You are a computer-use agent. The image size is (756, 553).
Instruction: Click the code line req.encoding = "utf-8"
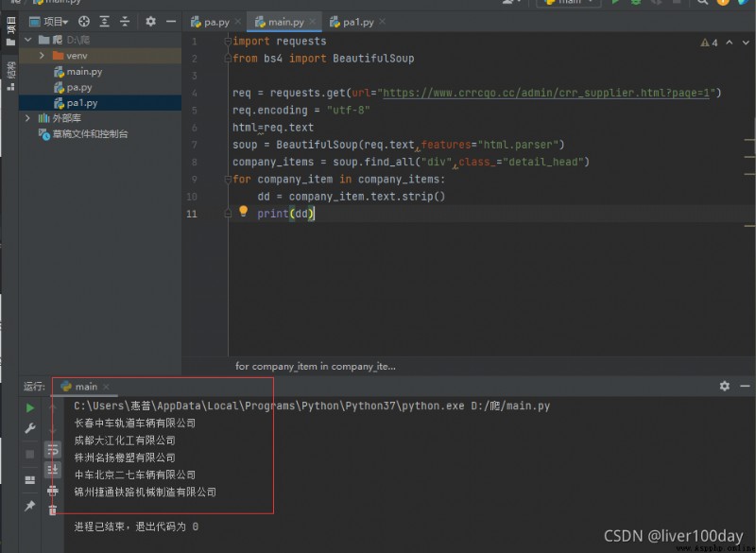301,111
